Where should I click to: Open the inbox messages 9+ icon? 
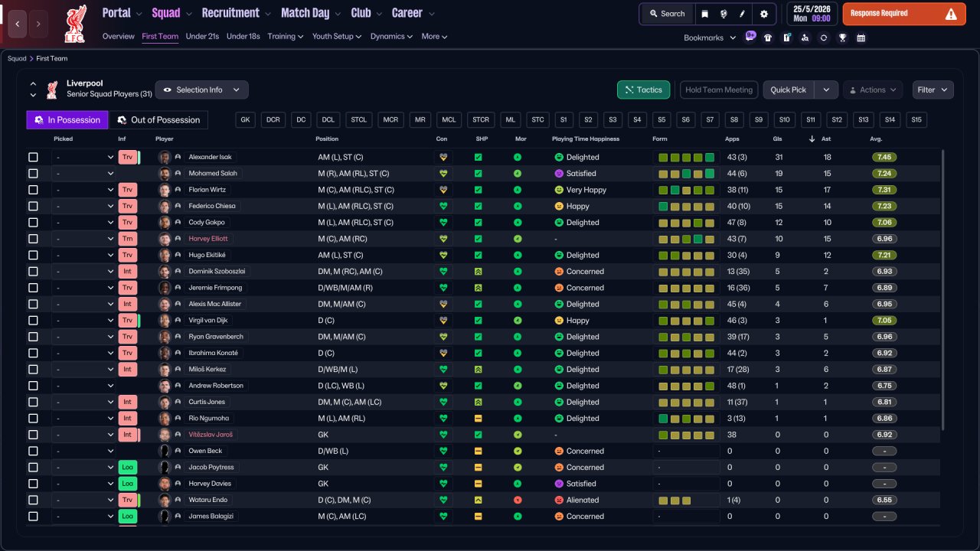[x=750, y=37]
